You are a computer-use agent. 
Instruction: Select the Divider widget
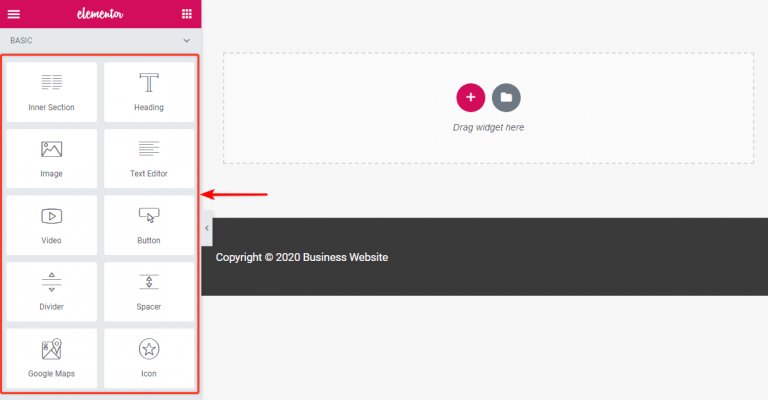(x=52, y=291)
